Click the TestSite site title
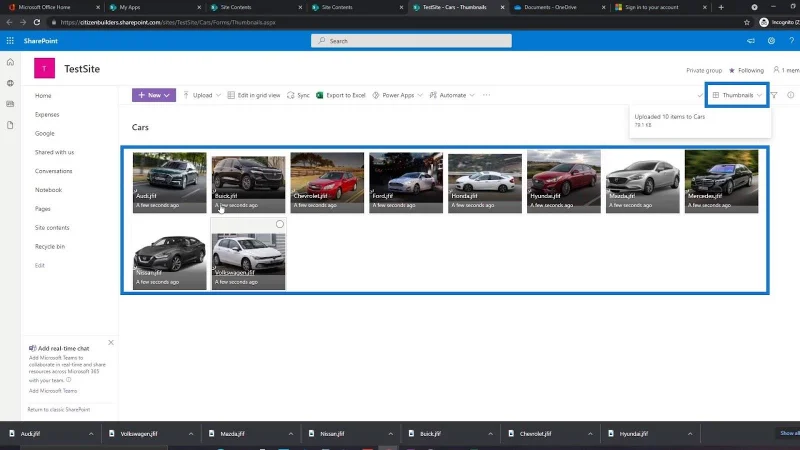 [82, 69]
